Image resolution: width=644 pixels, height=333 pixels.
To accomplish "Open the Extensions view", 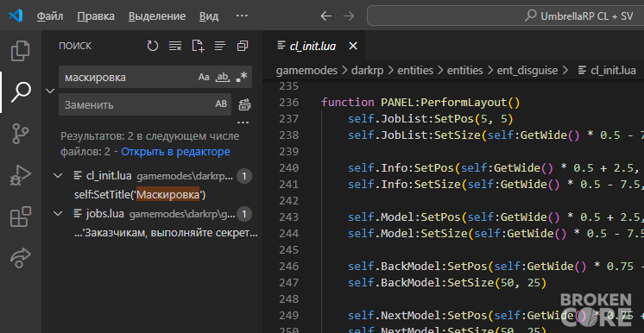I will 20,217.
